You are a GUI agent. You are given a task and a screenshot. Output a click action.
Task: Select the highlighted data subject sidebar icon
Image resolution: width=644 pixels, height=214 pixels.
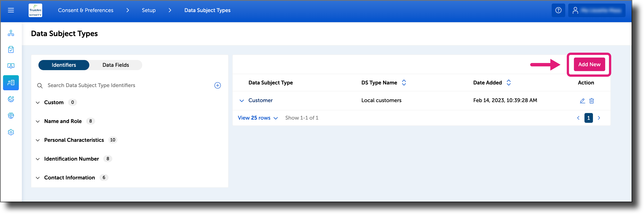click(11, 83)
